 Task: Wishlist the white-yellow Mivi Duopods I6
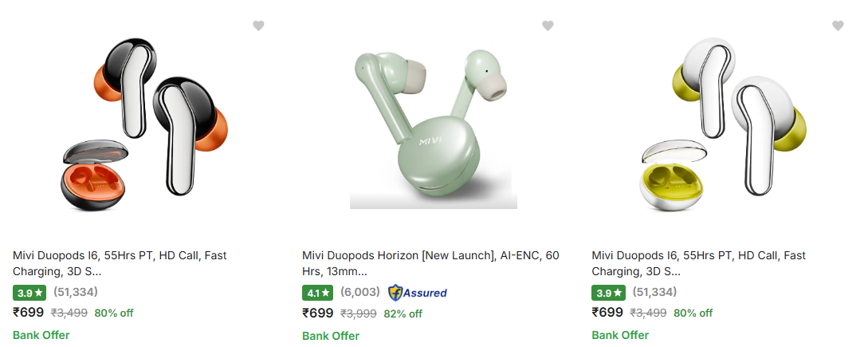click(x=838, y=26)
